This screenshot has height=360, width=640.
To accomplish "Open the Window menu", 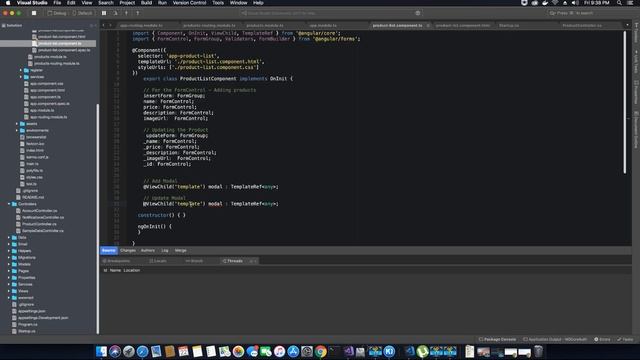I will (x=238, y=3).
